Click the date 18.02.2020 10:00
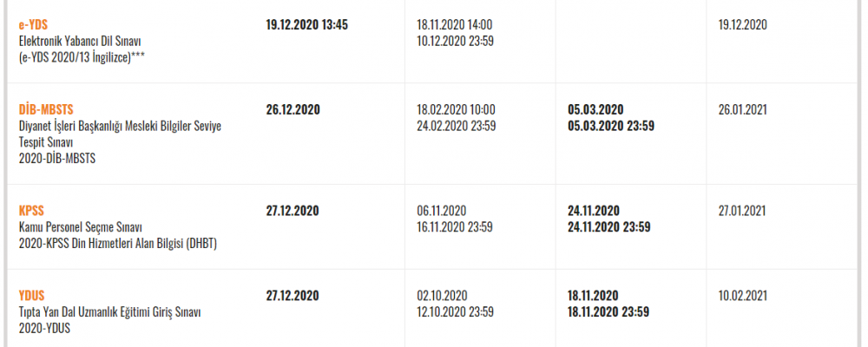This screenshot has width=868, height=347. [x=455, y=109]
